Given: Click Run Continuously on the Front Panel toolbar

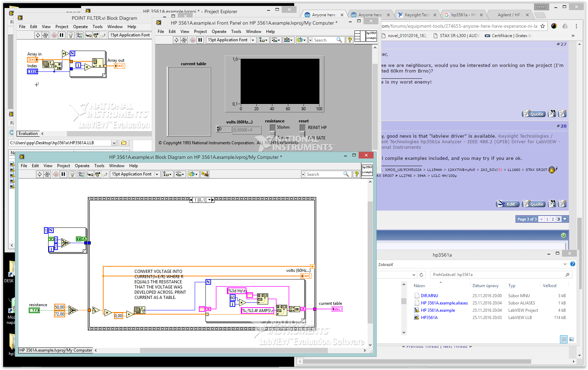Looking at the screenshot, I should pyautogui.click(x=184, y=40).
